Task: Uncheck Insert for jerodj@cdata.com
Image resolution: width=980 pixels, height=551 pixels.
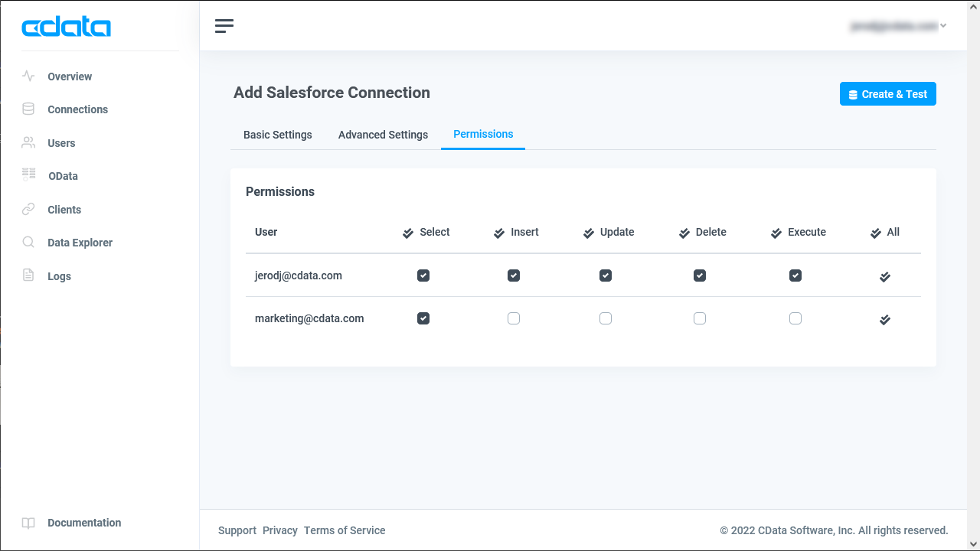Action: pyautogui.click(x=514, y=275)
